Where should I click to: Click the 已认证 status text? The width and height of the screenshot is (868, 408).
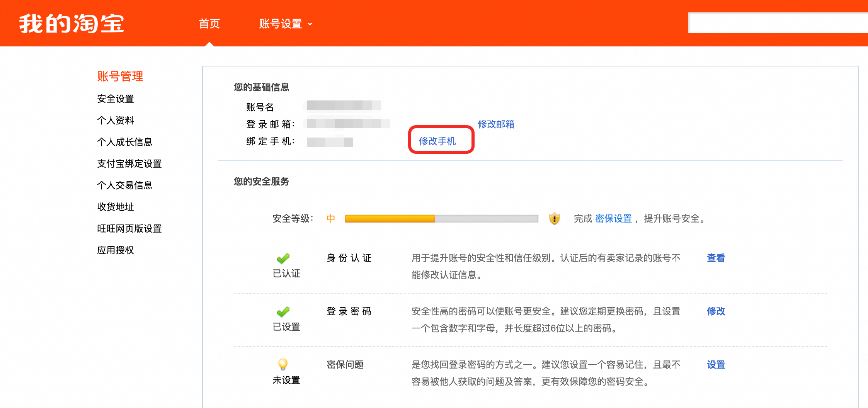tap(286, 274)
